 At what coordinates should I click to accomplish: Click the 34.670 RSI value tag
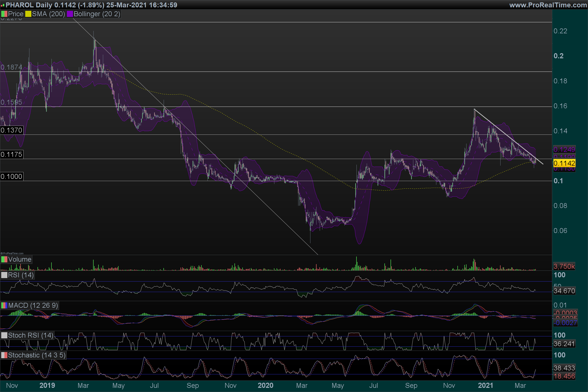tap(564, 291)
